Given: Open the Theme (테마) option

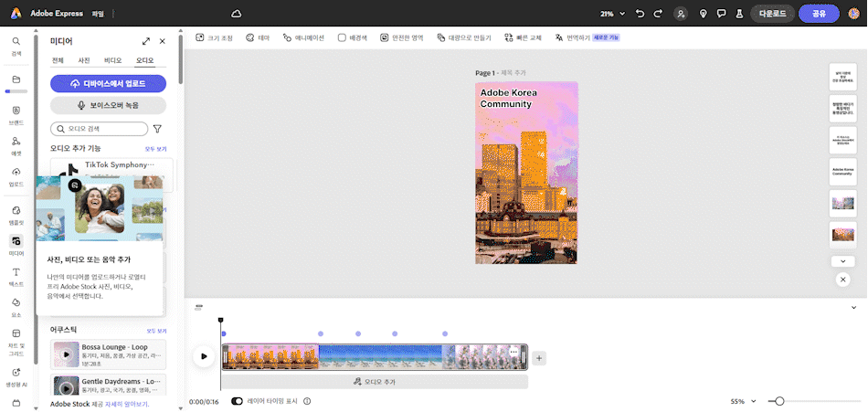Looking at the screenshot, I should 257,37.
